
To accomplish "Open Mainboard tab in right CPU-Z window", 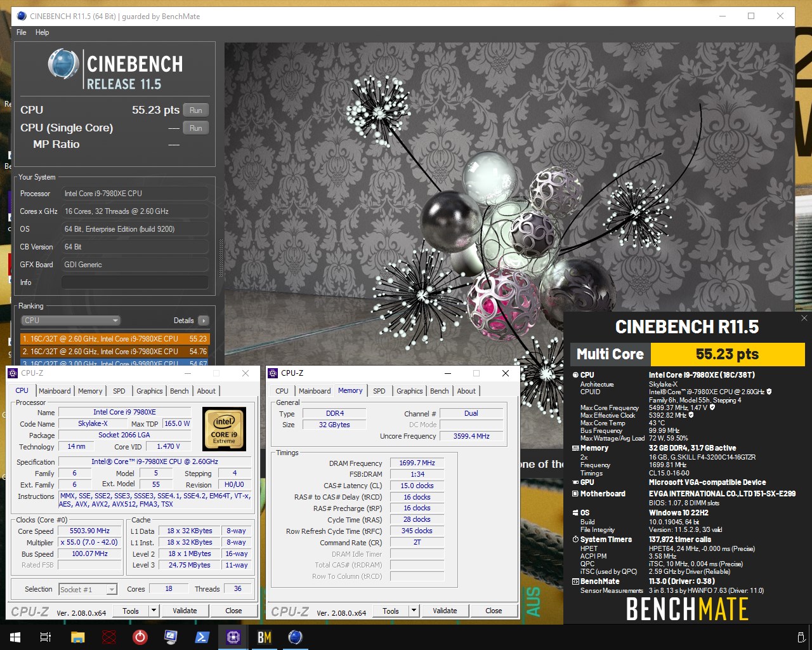I will pyautogui.click(x=315, y=391).
